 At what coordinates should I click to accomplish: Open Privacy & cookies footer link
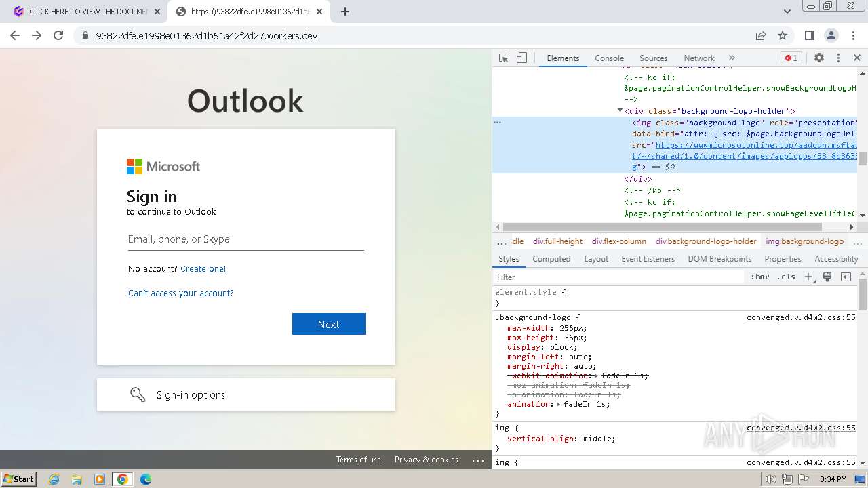coord(427,460)
